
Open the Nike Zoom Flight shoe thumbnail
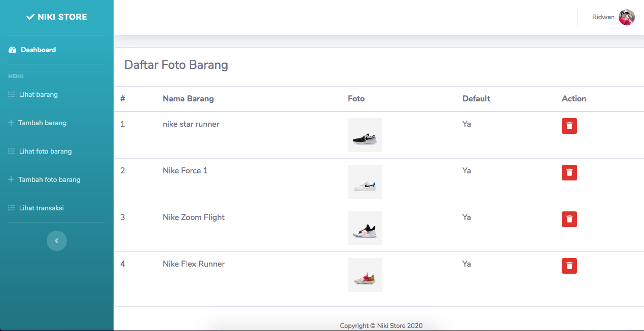click(x=365, y=228)
